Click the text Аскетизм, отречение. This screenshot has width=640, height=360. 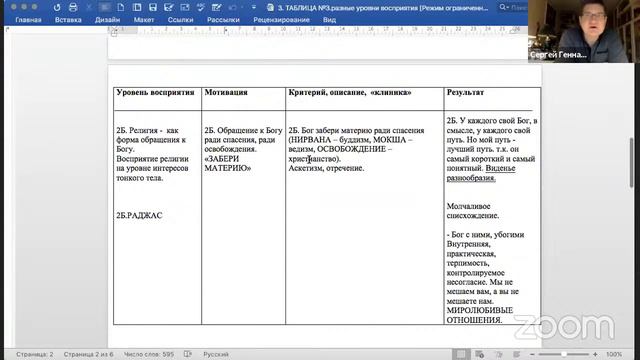point(326,168)
